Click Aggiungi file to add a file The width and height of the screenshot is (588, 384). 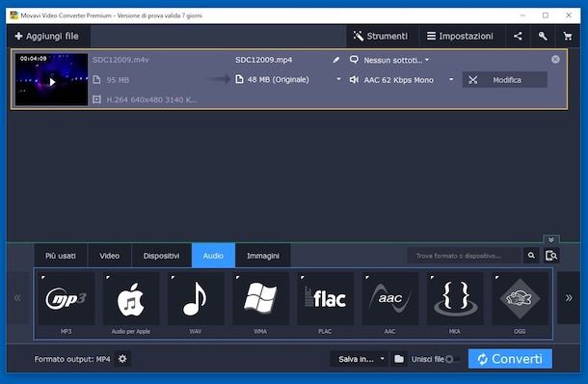click(x=47, y=36)
